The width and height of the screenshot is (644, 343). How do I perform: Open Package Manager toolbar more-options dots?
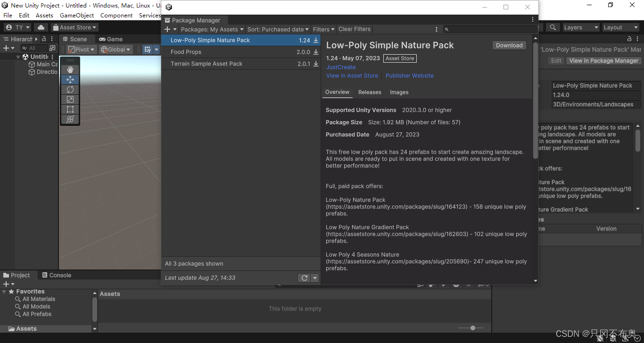437,29
